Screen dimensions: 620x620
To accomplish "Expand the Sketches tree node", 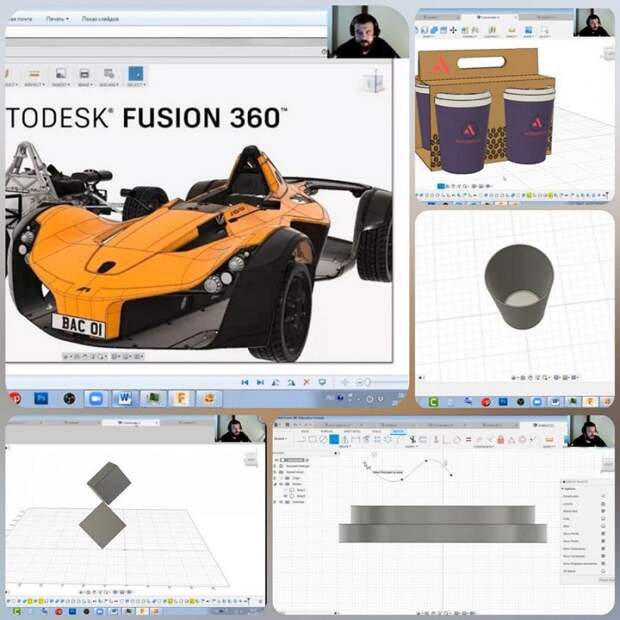I will (x=275, y=502).
